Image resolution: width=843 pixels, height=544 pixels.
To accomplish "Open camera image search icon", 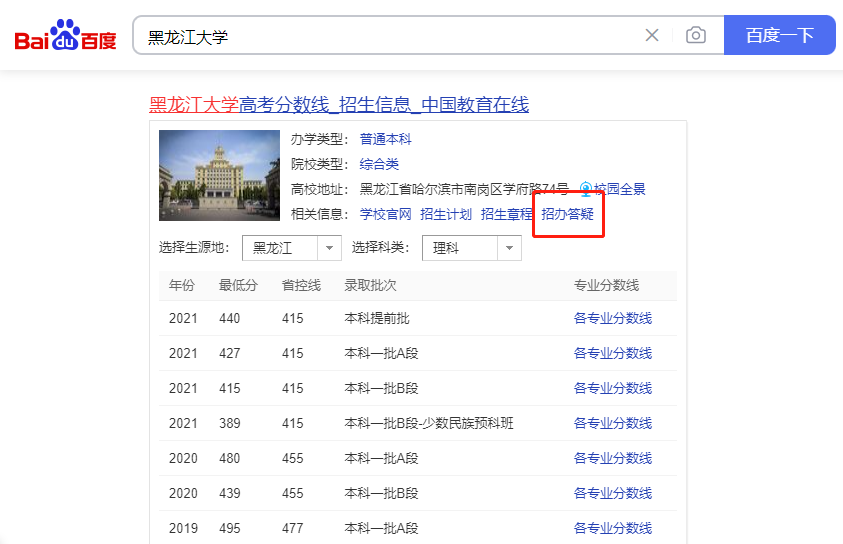I will tap(696, 36).
